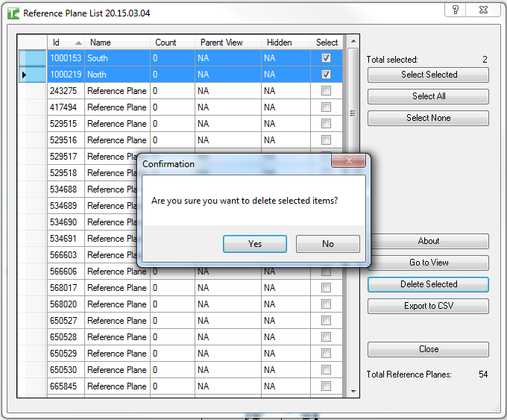Select the Id cell 534689
Image resolution: width=507 pixels, height=420 pixels.
pyautogui.click(x=66, y=206)
